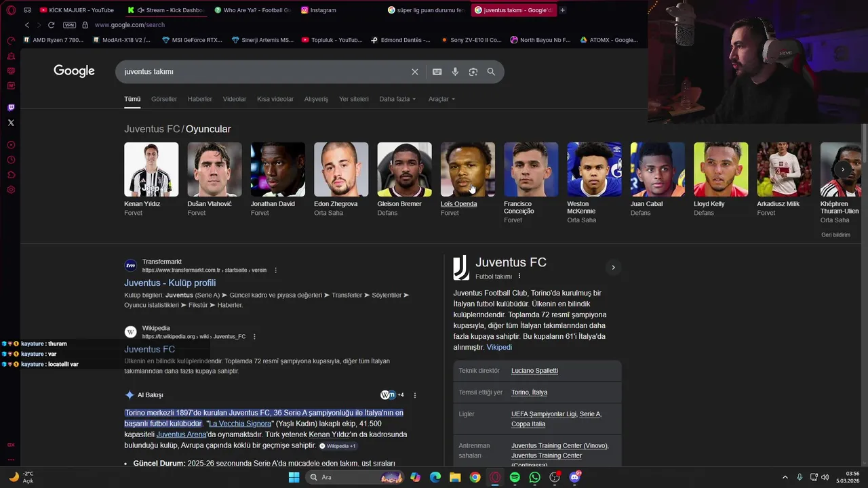This screenshot has width=868, height=488.
Task: Open Twitch in the Opera sidebar
Action: coord(11,108)
